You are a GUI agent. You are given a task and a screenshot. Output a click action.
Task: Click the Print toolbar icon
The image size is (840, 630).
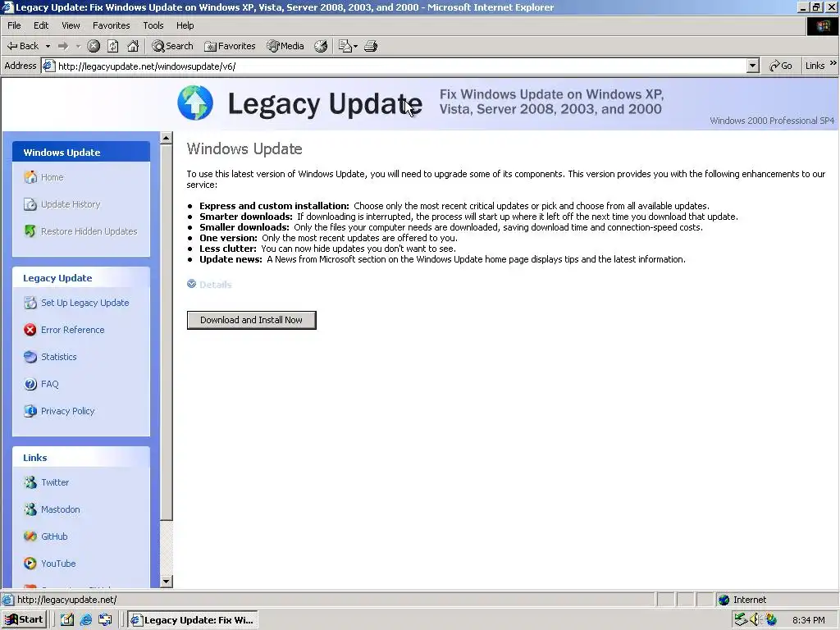[371, 46]
